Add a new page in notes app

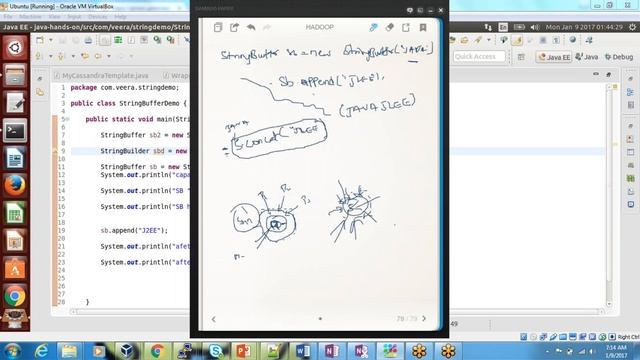pos(406,27)
